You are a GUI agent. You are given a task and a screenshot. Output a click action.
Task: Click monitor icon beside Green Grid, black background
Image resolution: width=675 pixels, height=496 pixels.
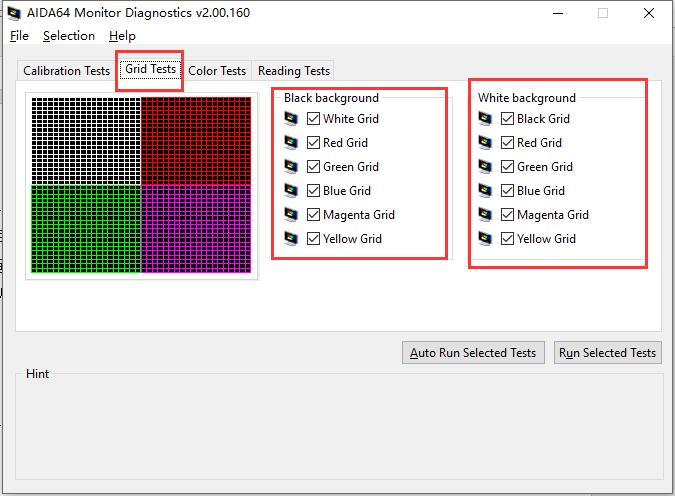[292, 167]
